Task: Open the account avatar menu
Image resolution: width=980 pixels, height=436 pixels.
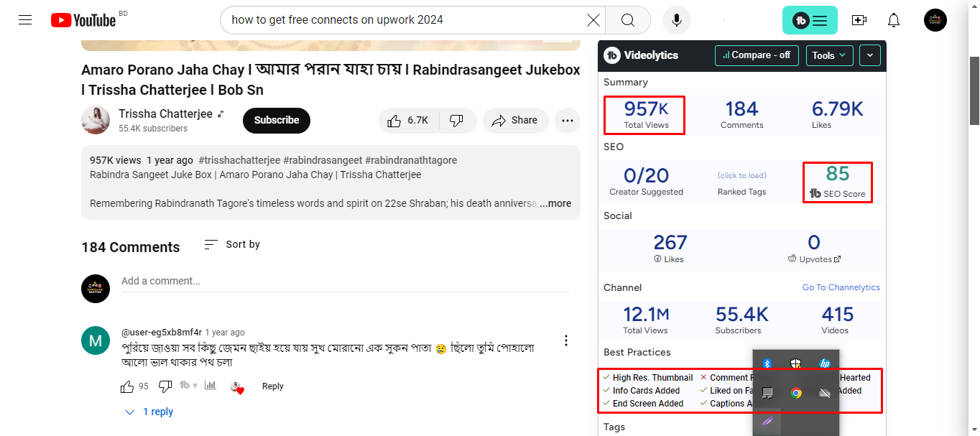Action: tap(935, 20)
